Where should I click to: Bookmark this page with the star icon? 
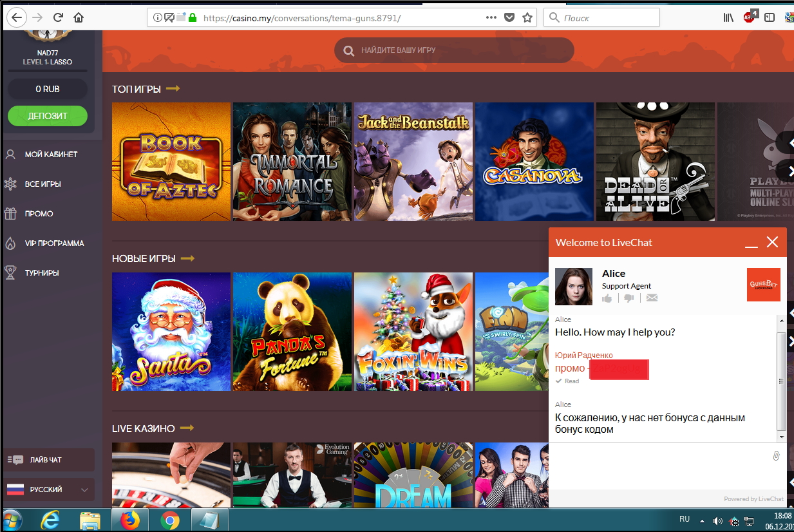tap(527, 18)
